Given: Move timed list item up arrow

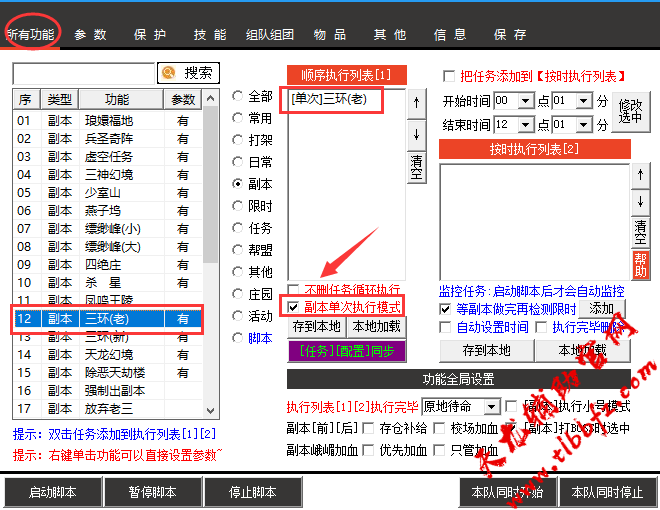Looking at the screenshot, I should pyautogui.click(x=641, y=175).
